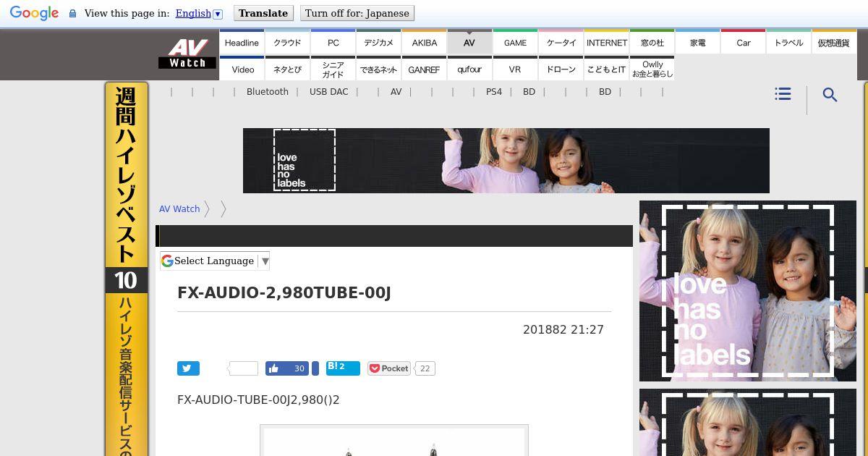Click the Translate button

tap(263, 13)
